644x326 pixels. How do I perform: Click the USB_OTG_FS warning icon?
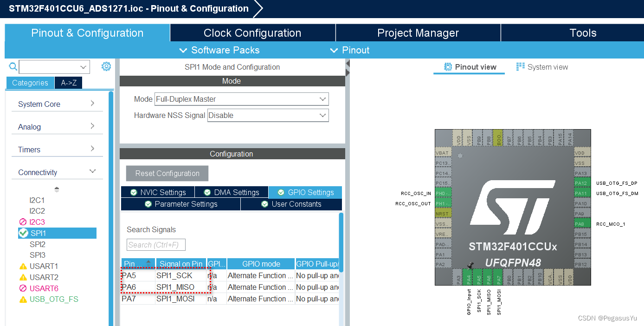(x=23, y=300)
